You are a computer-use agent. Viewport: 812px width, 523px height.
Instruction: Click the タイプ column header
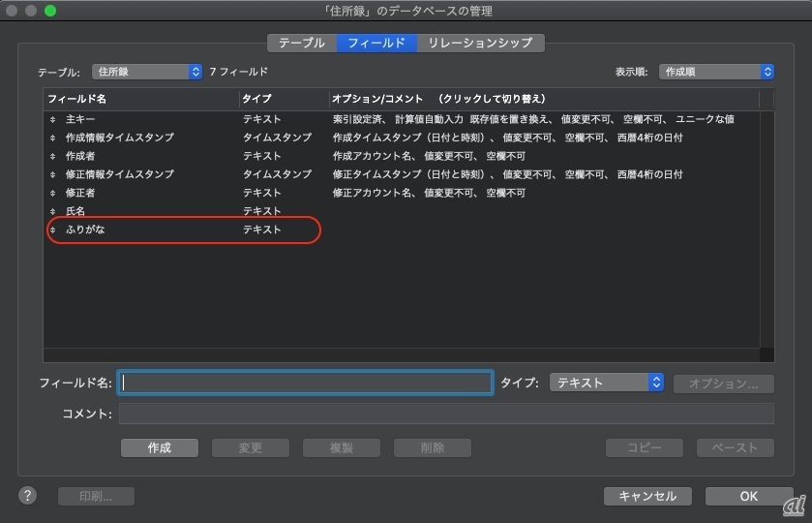click(284, 99)
